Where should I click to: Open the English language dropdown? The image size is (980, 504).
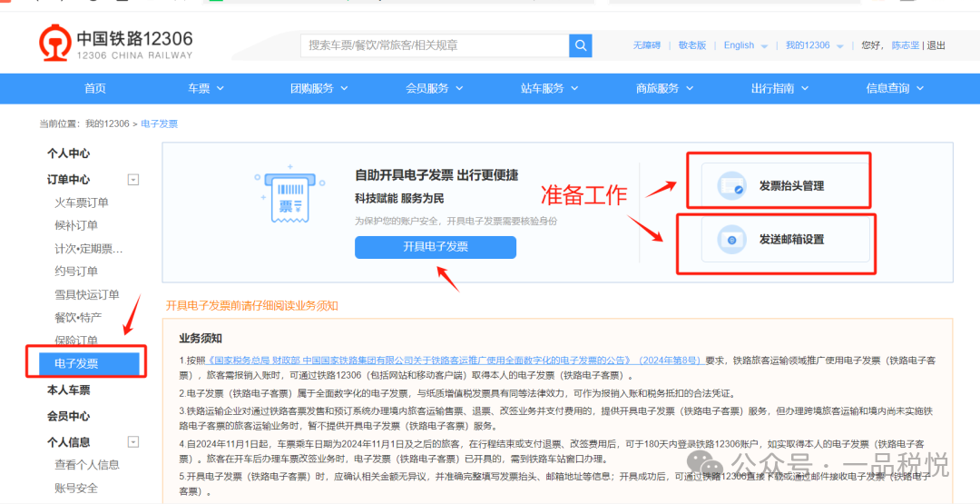(745, 45)
